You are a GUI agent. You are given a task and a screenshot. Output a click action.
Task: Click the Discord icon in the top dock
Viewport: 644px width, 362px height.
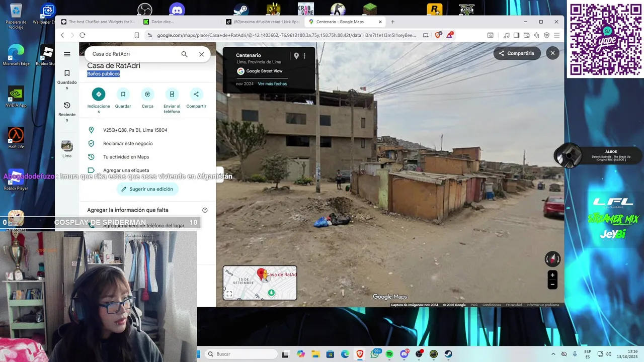coord(177,9)
